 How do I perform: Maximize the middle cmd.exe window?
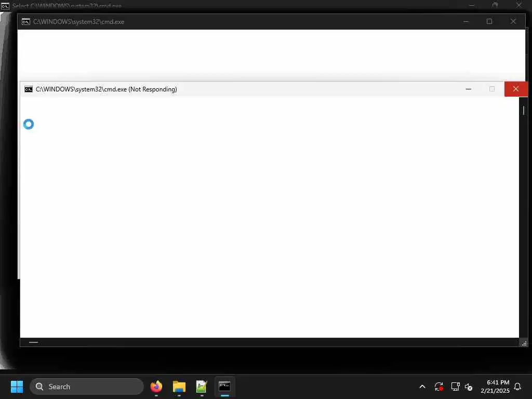point(489,21)
